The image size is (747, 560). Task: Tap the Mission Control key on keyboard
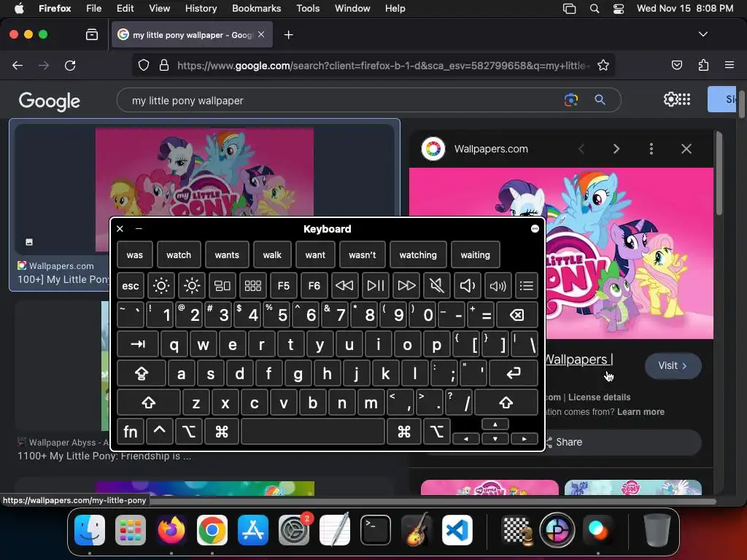[x=222, y=286]
